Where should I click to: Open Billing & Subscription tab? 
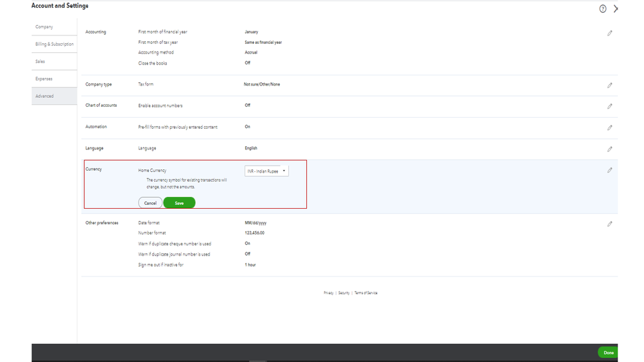(x=54, y=44)
